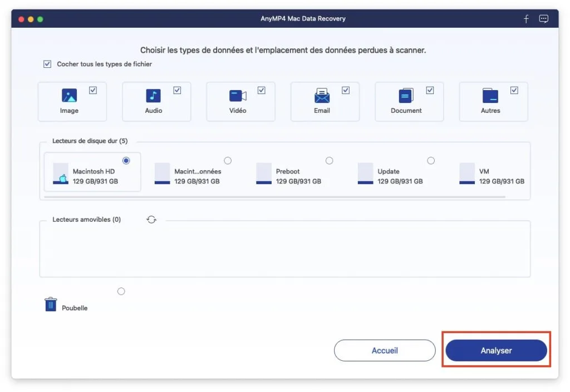This screenshot has width=570, height=392.
Task: Uncheck the Image type checkbox
Action: point(93,90)
